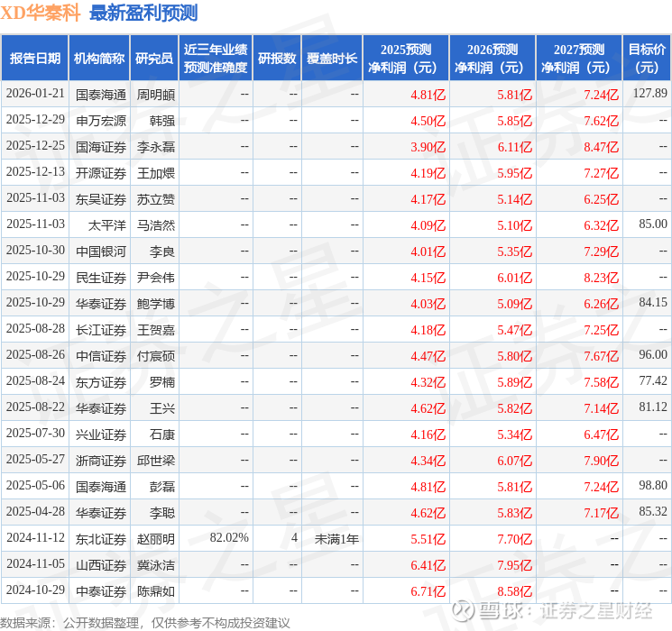The height and width of the screenshot is (631, 672).
Task: Select the date cell 2025-12-13
Action: coord(35,172)
